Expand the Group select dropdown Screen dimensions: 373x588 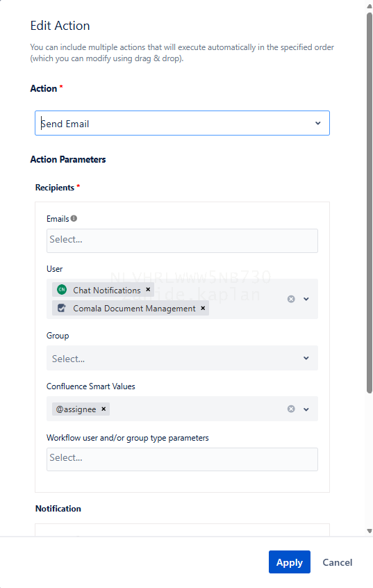pyautogui.click(x=182, y=358)
